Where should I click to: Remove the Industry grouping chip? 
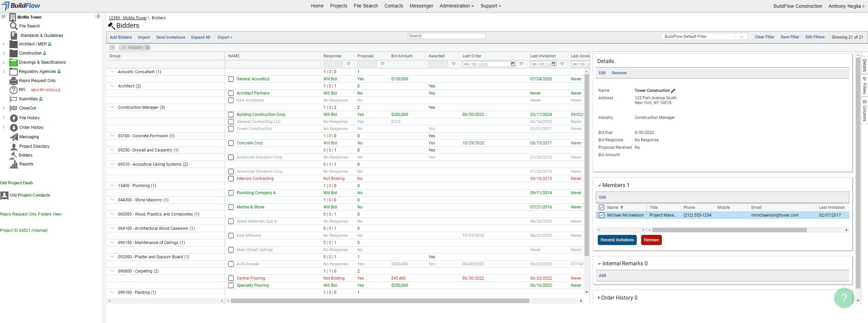147,47
